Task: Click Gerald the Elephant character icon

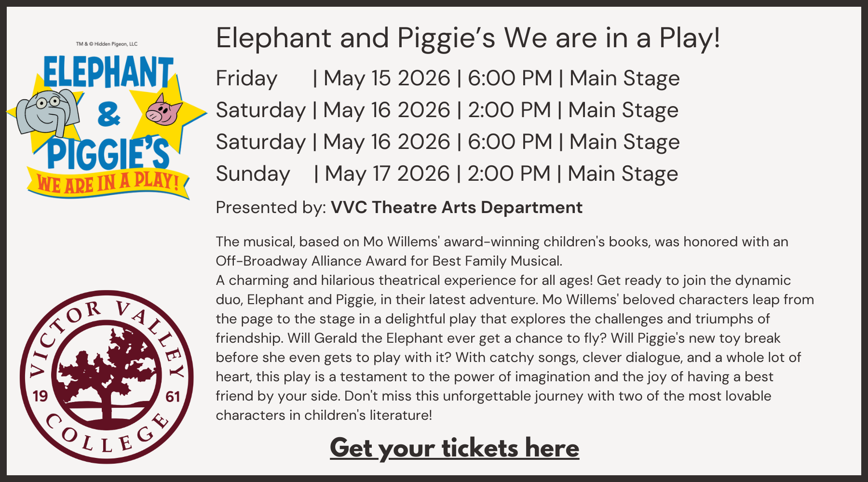Action: pos(45,112)
